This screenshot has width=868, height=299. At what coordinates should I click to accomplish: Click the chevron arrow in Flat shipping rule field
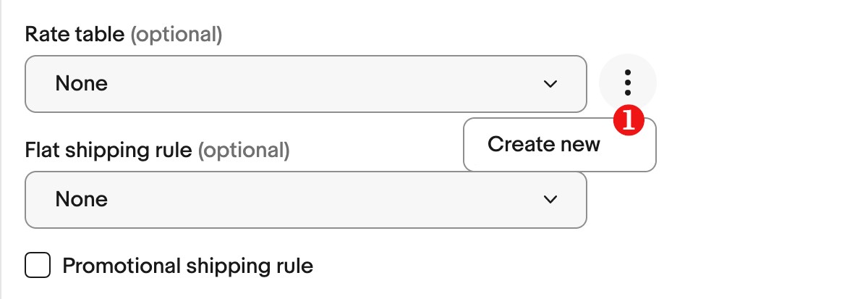pos(550,199)
